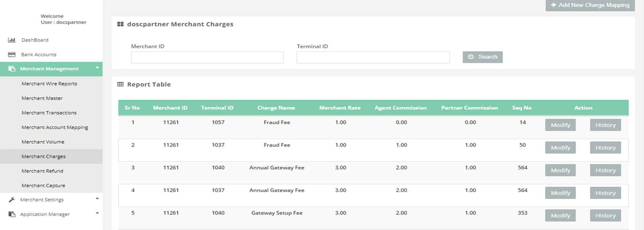Viewport: 644px width, 230px height.
Task: Expand the Merchant Settings dropdown arrow
Action: (x=97, y=199)
